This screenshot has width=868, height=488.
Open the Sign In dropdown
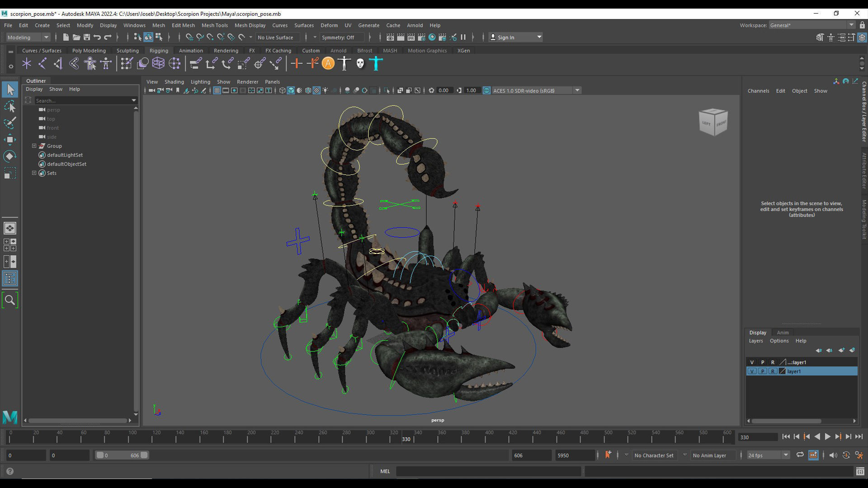tap(515, 37)
